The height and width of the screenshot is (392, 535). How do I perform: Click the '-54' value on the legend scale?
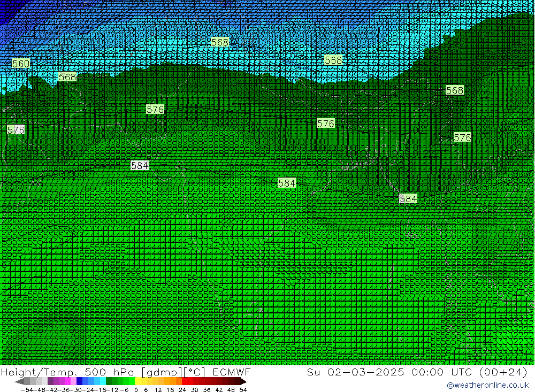pyautogui.click(x=26, y=390)
